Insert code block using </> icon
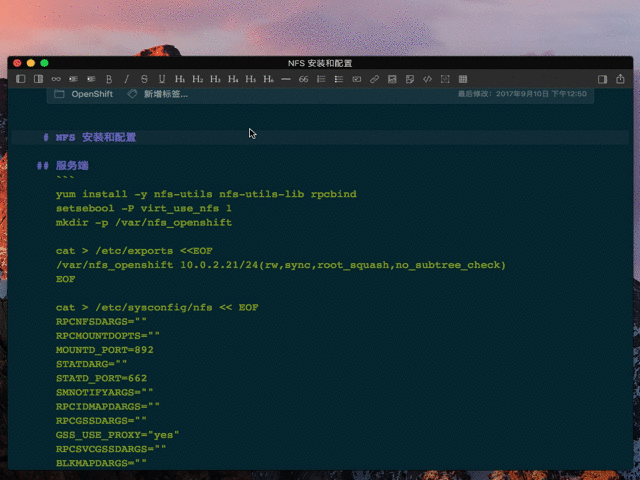This screenshot has width=640, height=480. coord(427,79)
